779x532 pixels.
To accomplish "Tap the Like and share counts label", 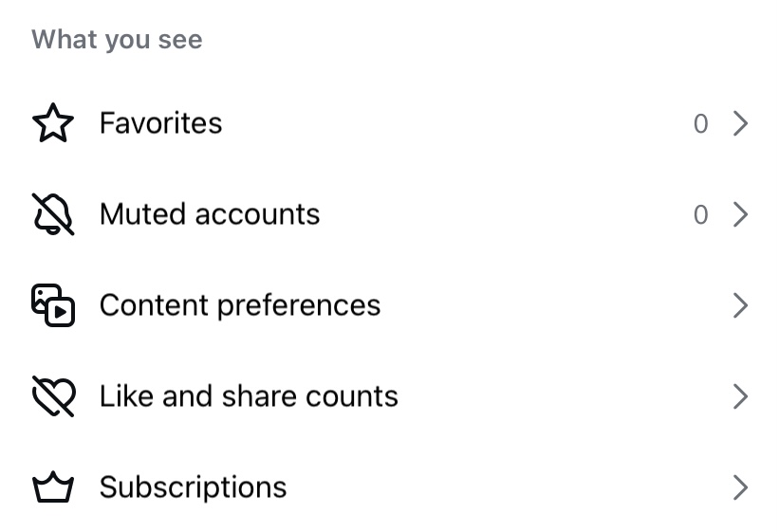I will [x=249, y=396].
